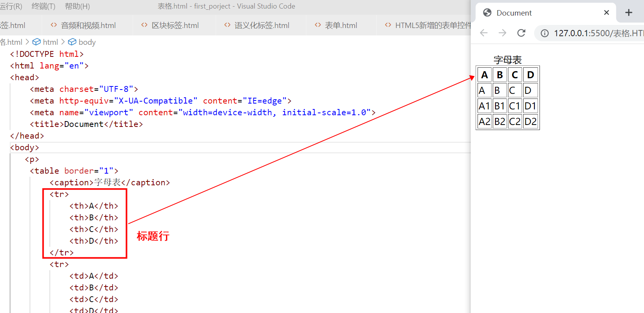Click table cell B2

click(500, 121)
